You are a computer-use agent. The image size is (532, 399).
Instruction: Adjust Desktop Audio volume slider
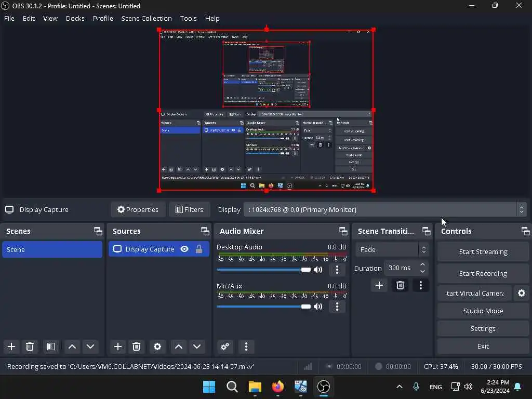pos(263,270)
